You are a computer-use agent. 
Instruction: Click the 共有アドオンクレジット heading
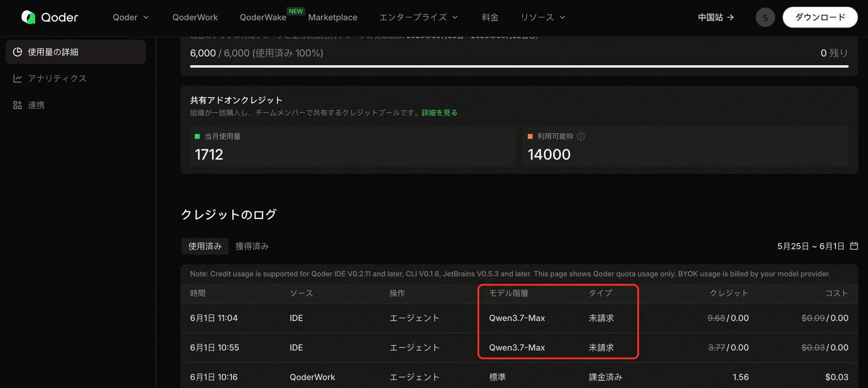[236, 100]
